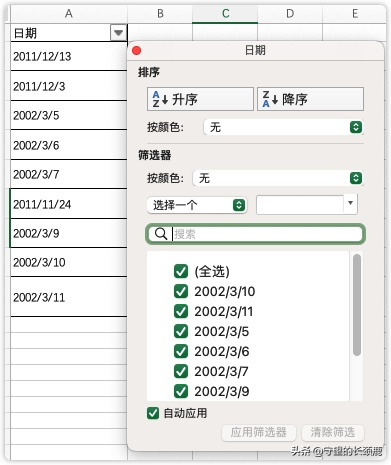
Task: Click the 清除筛选 button
Action: pyautogui.click(x=333, y=432)
